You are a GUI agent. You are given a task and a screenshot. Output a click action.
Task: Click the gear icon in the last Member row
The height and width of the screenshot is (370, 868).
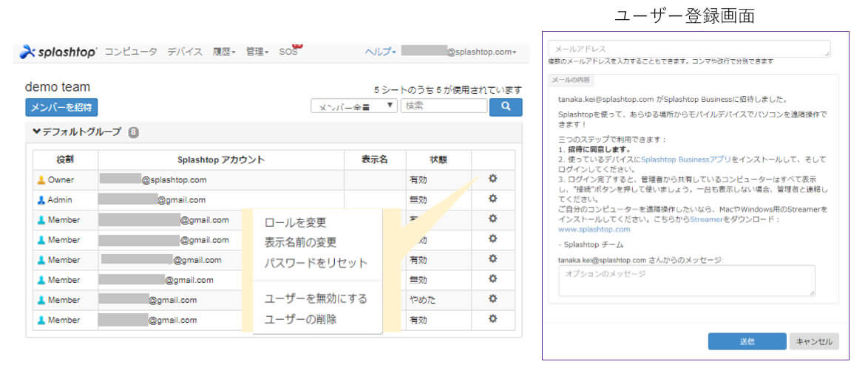click(492, 319)
